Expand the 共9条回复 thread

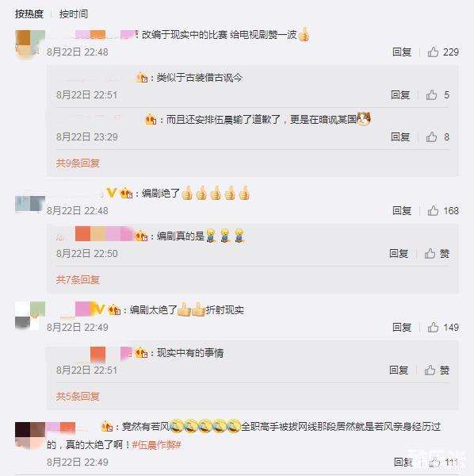pyautogui.click(x=78, y=163)
